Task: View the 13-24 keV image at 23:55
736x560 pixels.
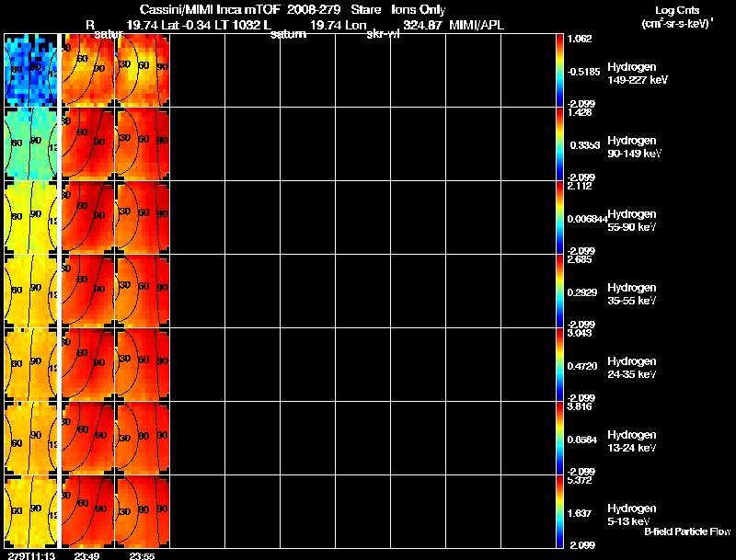Action: [143, 439]
